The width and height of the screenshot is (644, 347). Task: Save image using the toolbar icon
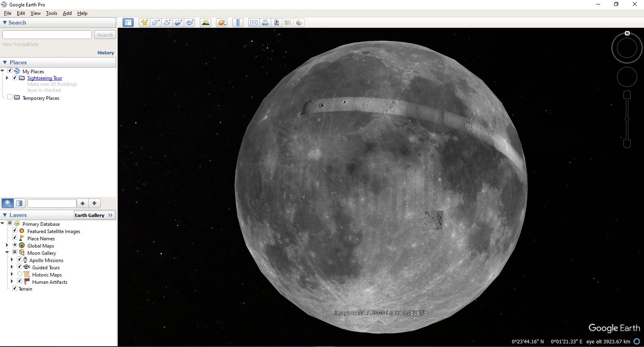(276, 23)
